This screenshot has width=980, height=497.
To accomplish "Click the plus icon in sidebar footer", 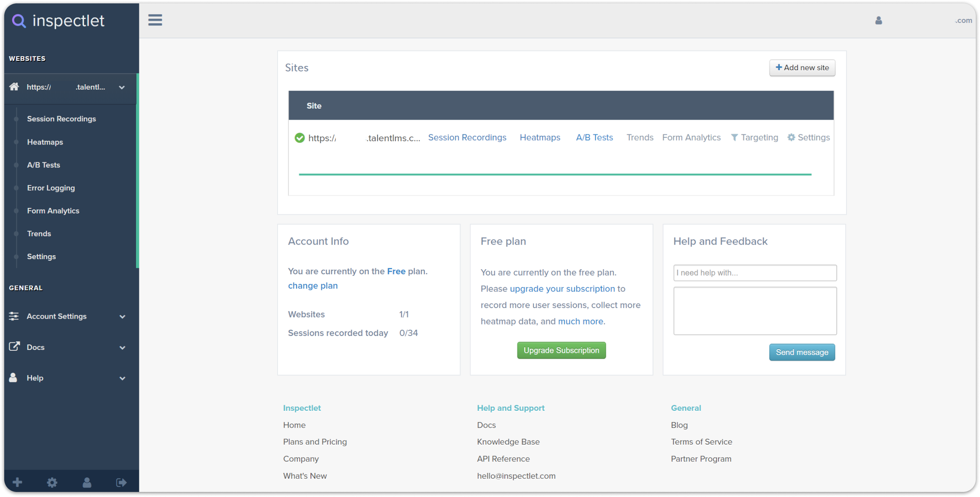I will click(x=17, y=482).
